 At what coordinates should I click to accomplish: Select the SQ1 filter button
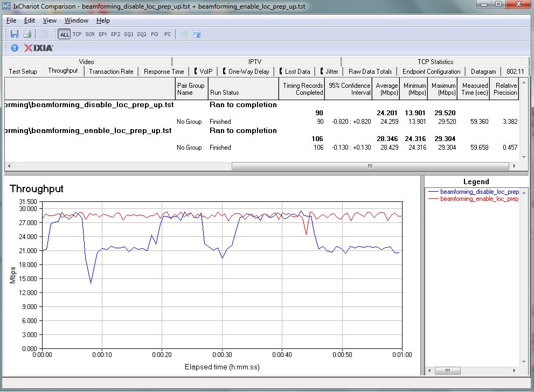128,34
